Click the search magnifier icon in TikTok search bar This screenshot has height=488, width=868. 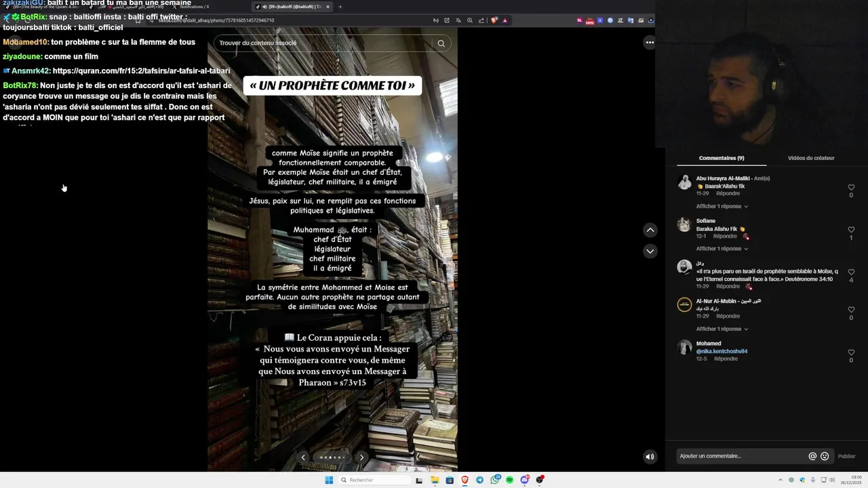(x=441, y=43)
